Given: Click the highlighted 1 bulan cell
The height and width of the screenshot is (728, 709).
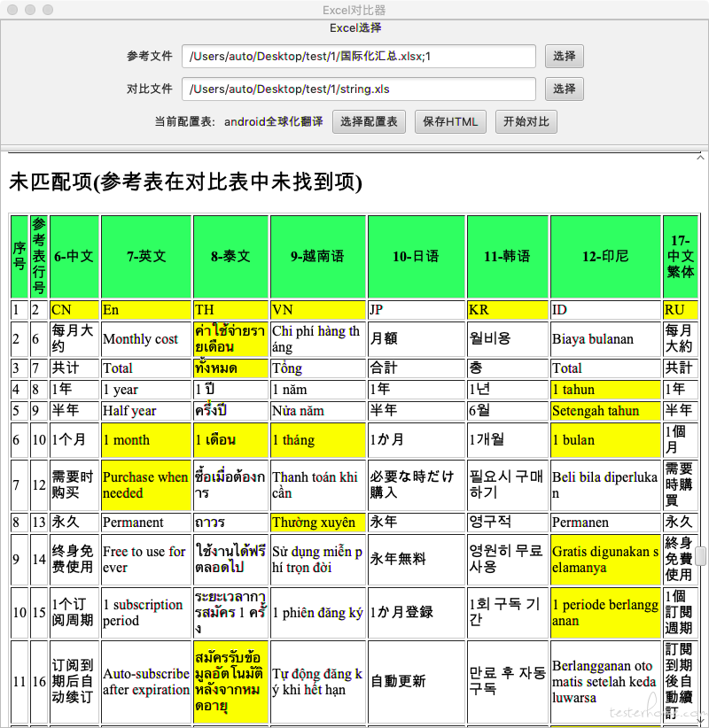Looking at the screenshot, I should [605, 439].
